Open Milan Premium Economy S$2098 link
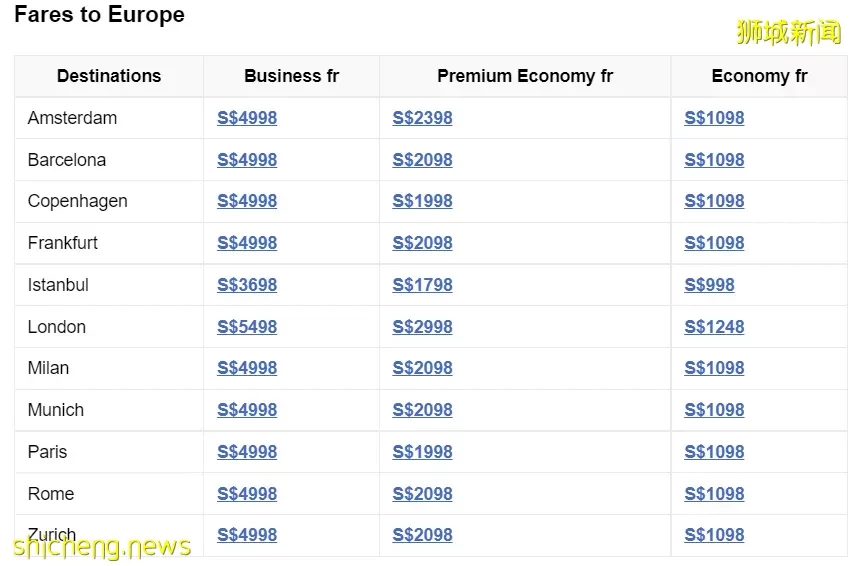The width and height of the screenshot is (856, 566). coord(422,368)
